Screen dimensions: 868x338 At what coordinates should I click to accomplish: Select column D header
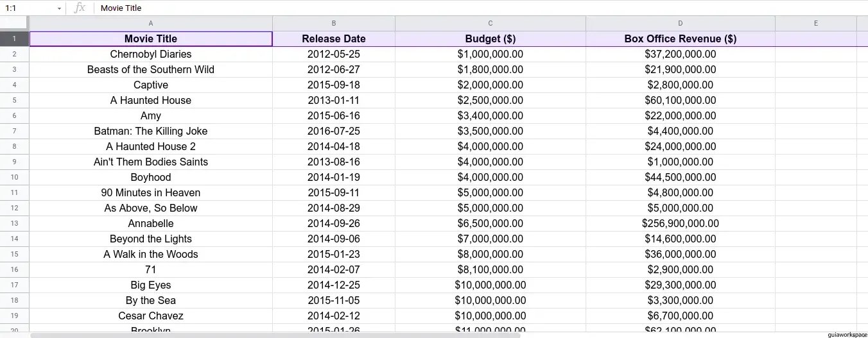tap(681, 23)
